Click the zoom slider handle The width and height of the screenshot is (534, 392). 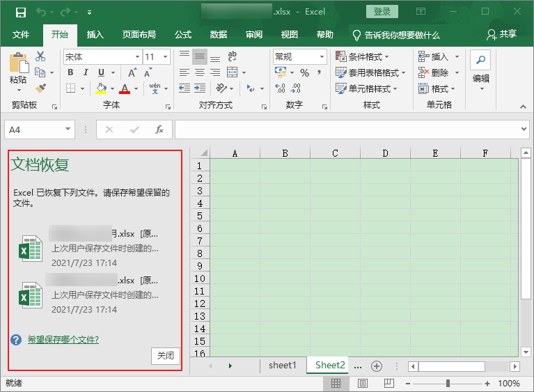click(x=448, y=384)
